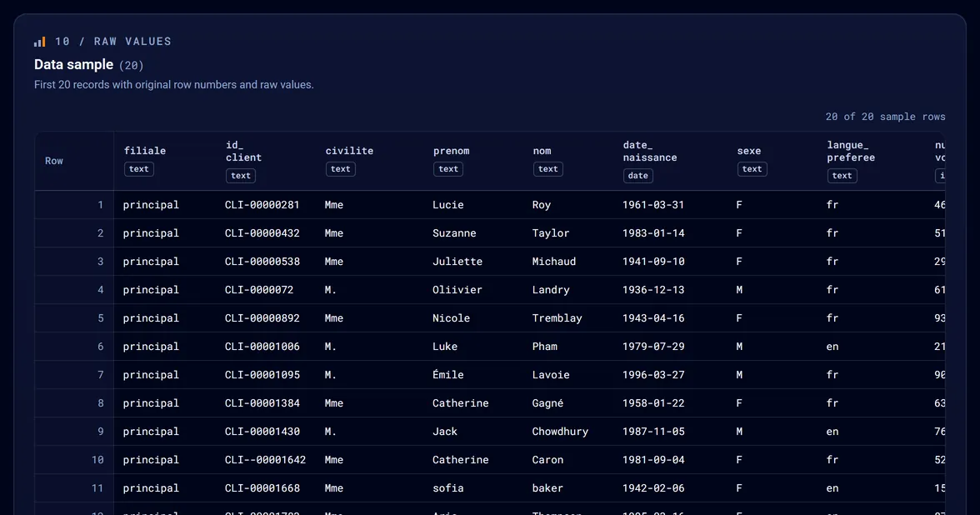Click cell CLI-00001668

(262, 488)
